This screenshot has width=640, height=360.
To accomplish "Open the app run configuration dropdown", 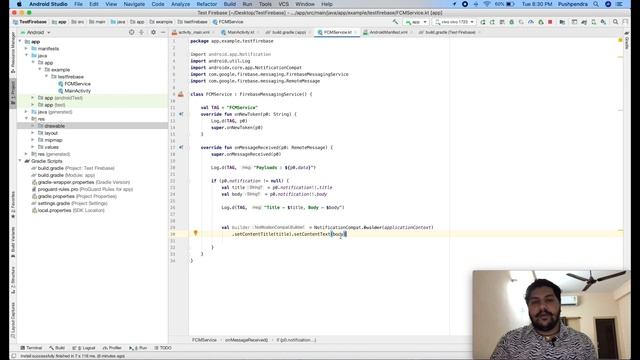I will [416, 22].
